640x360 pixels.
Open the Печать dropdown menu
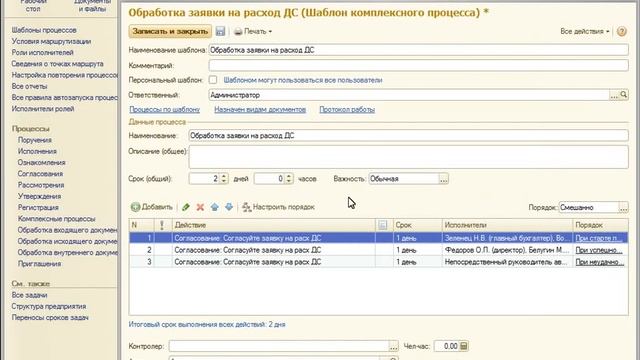(253, 31)
